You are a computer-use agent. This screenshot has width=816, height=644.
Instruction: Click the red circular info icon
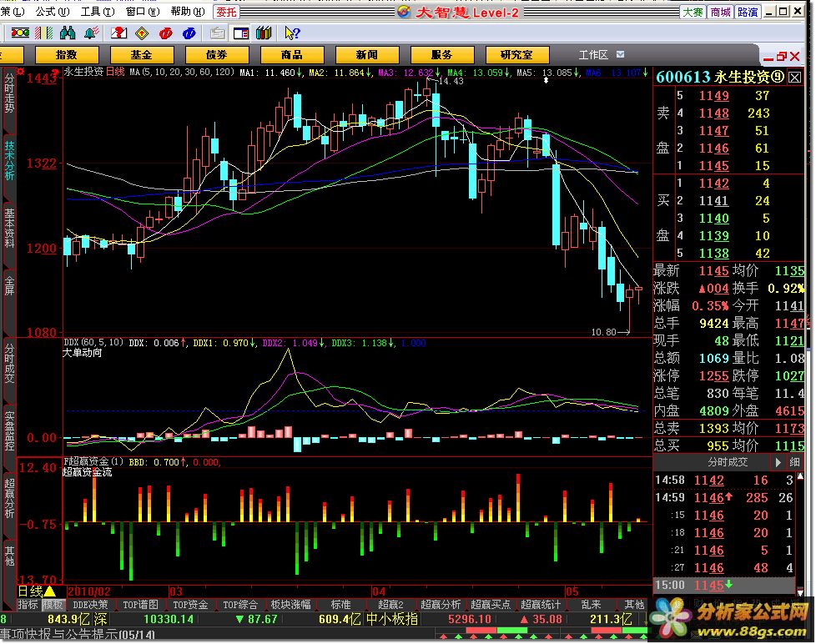(165, 33)
